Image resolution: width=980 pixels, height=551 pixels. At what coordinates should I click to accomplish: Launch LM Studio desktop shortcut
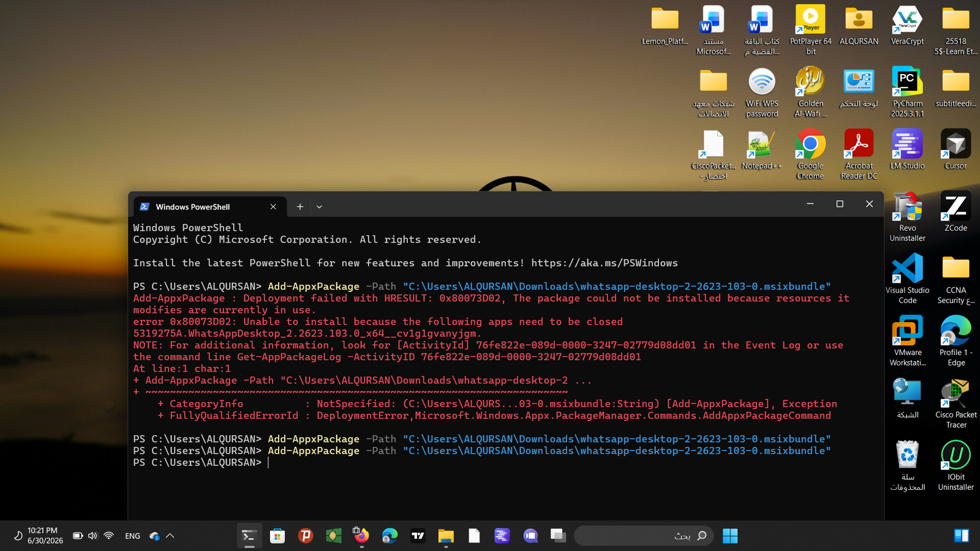pyautogui.click(x=907, y=150)
